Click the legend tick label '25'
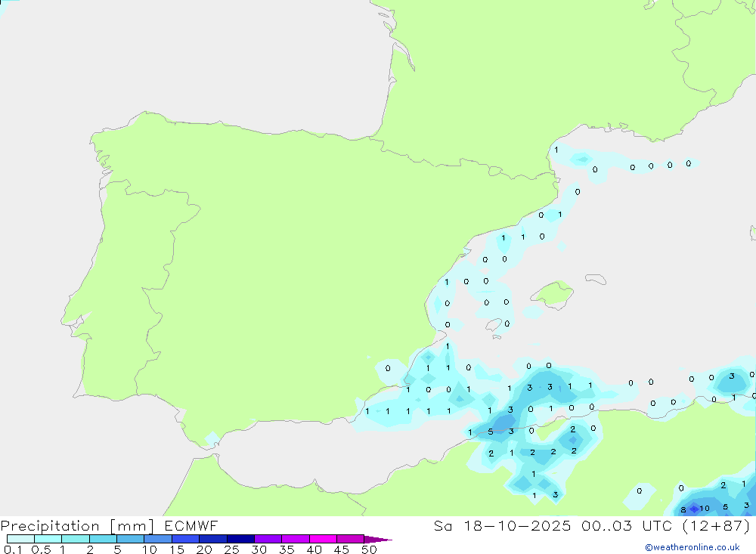The width and height of the screenshot is (756, 554). (x=231, y=549)
